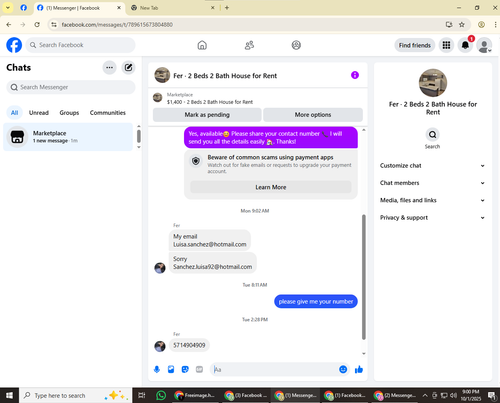Click the message text input Aa
This screenshot has width=500, height=403.
(x=274, y=369)
